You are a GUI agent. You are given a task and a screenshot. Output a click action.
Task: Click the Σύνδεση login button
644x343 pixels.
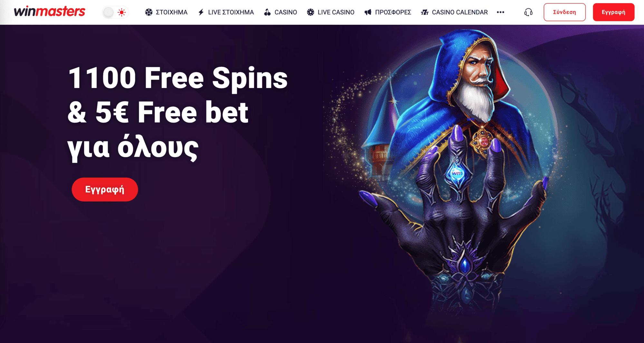[564, 12]
